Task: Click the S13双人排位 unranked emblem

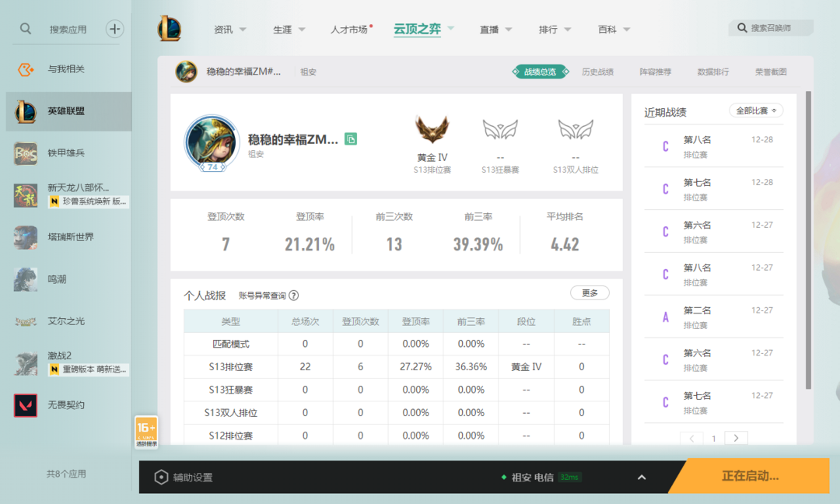Action: (576, 129)
